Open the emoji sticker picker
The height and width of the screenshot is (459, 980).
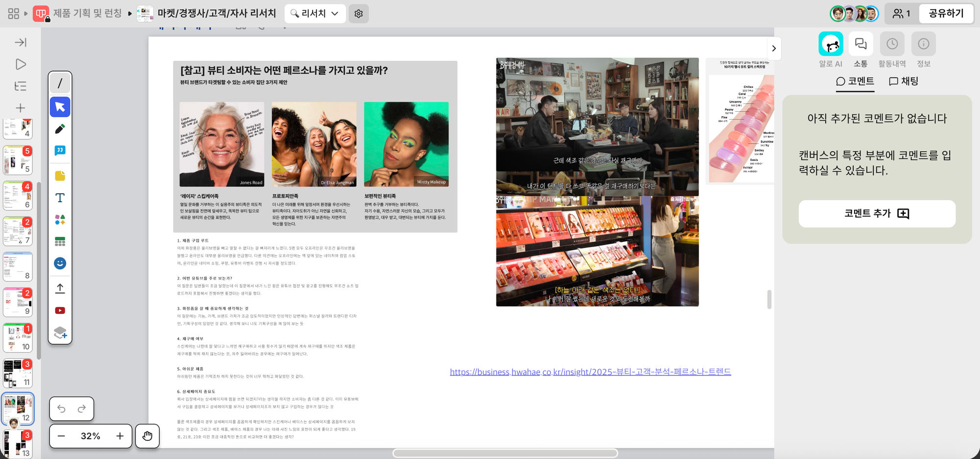tap(60, 263)
